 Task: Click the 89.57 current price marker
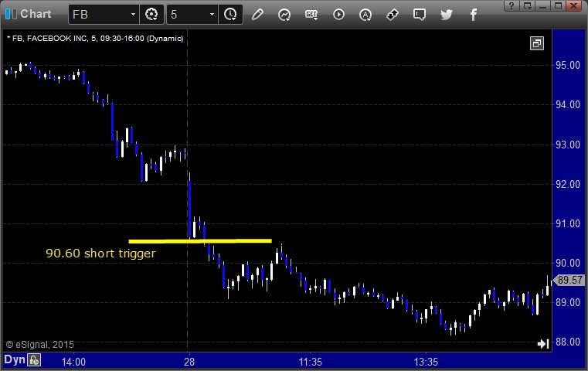569,281
